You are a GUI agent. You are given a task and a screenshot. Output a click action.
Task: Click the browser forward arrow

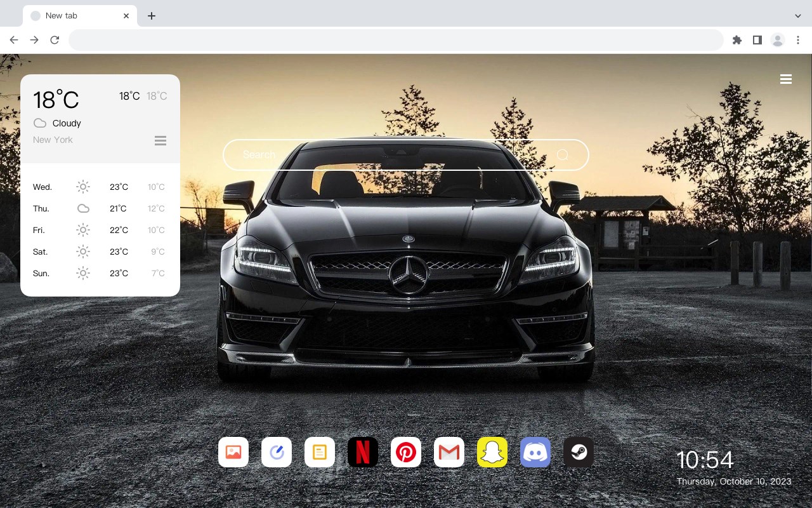tap(34, 40)
